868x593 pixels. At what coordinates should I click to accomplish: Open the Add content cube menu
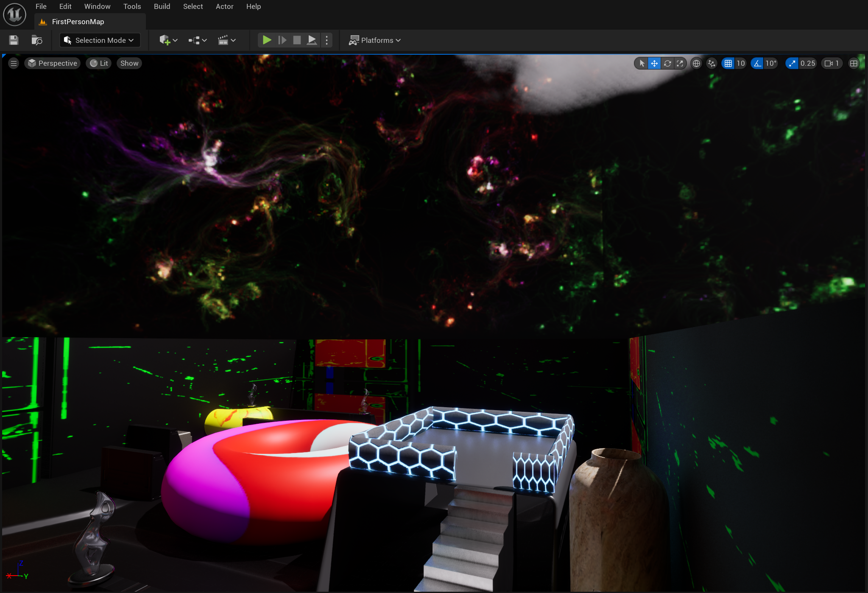click(168, 40)
